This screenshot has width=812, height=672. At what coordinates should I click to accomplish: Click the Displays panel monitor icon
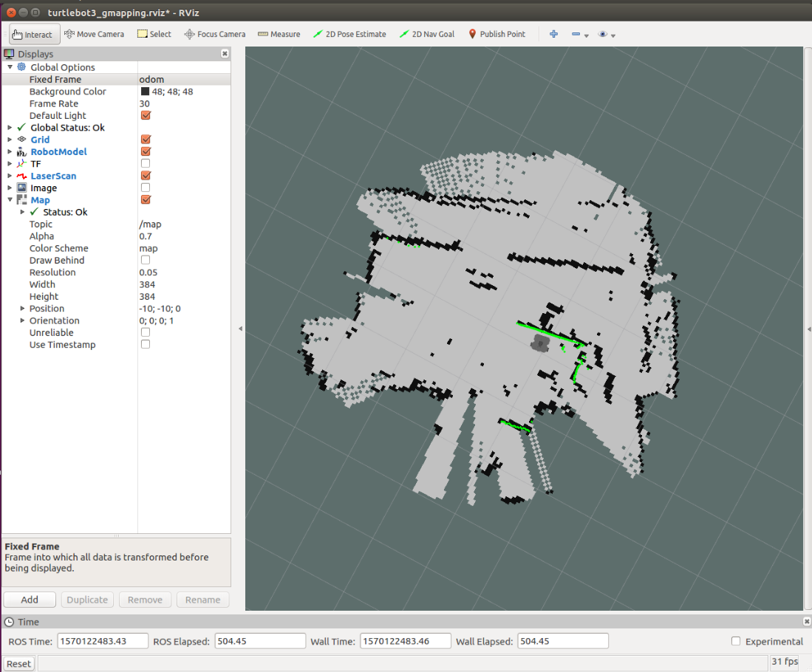click(x=9, y=53)
